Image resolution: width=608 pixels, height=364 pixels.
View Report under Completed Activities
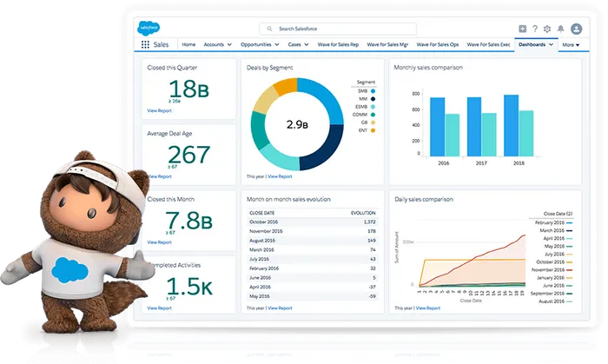pyautogui.click(x=159, y=308)
